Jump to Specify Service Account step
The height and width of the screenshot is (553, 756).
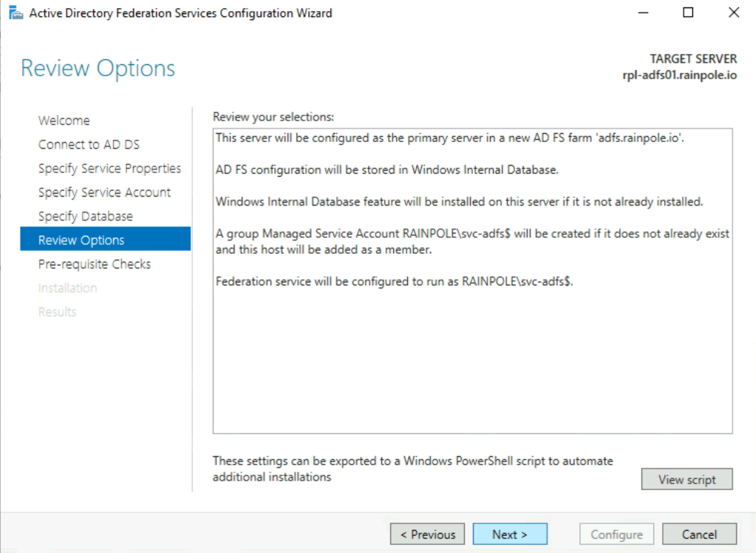[104, 193]
